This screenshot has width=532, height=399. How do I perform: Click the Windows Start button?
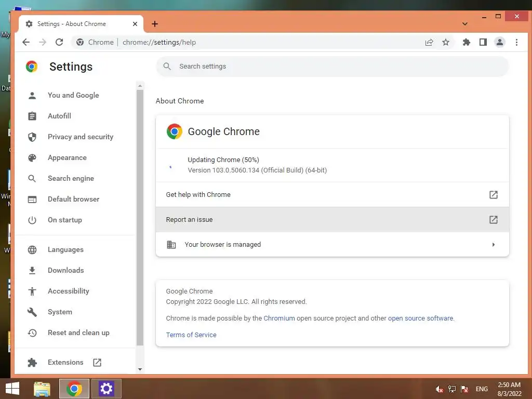12,389
